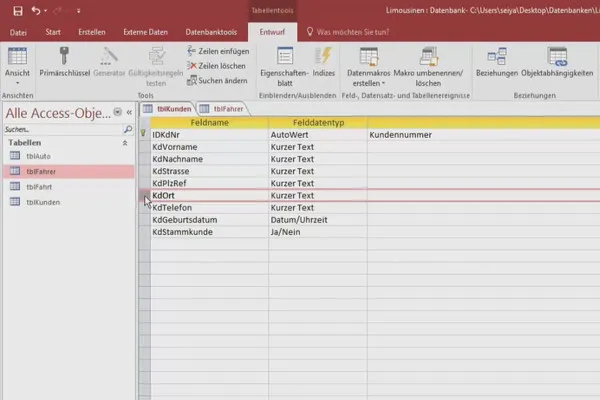
Task: Open the navigation pane category dropdown arrow
Action: [117, 112]
